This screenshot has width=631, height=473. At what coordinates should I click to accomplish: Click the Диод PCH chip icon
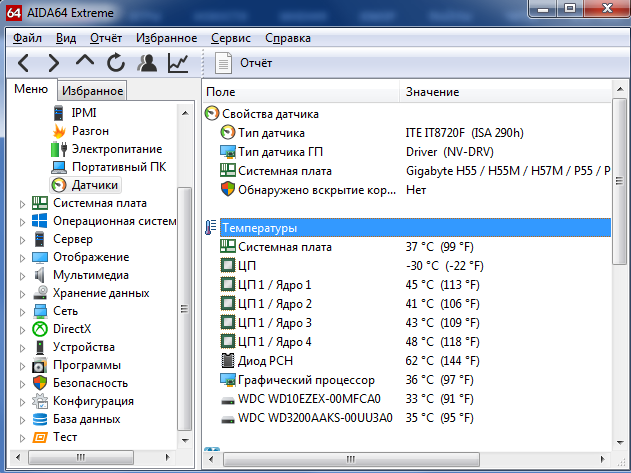(228, 361)
